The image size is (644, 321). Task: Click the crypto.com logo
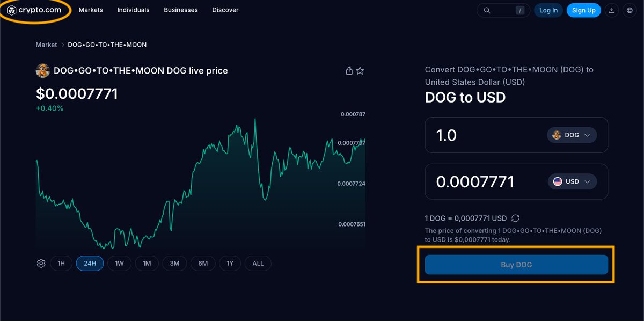coord(34,10)
